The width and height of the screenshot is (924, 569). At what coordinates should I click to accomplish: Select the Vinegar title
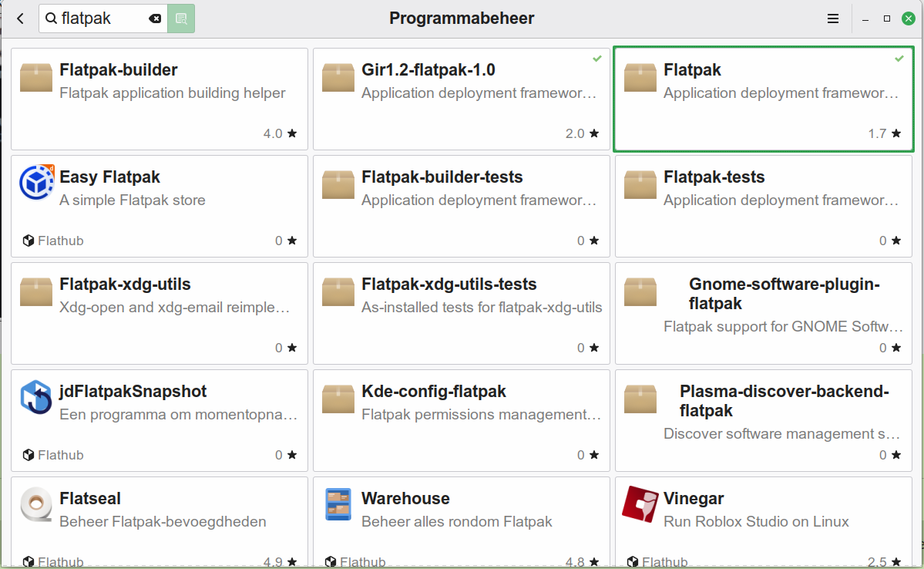694,499
